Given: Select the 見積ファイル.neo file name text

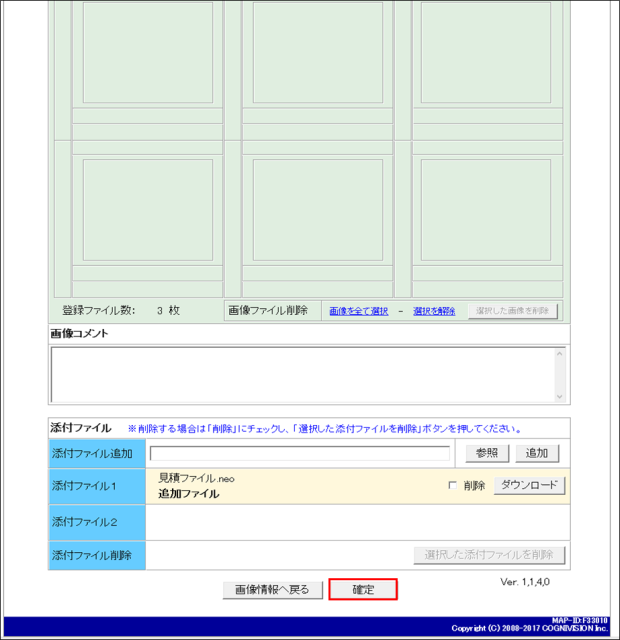Looking at the screenshot, I should (196, 478).
